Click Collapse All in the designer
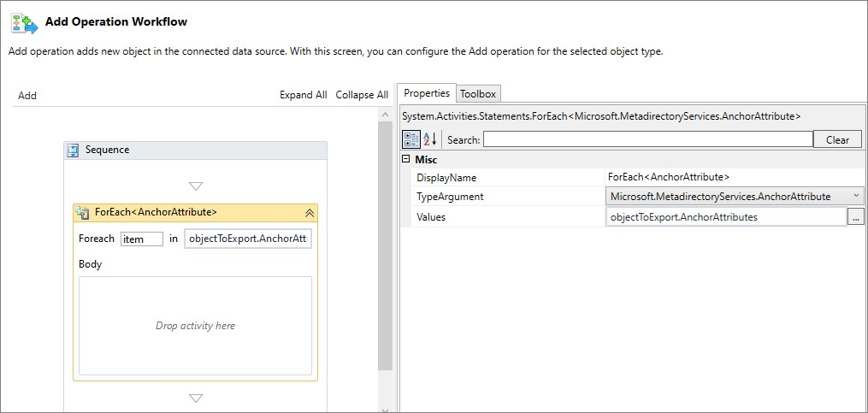868x413 pixels. click(x=361, y=95)
